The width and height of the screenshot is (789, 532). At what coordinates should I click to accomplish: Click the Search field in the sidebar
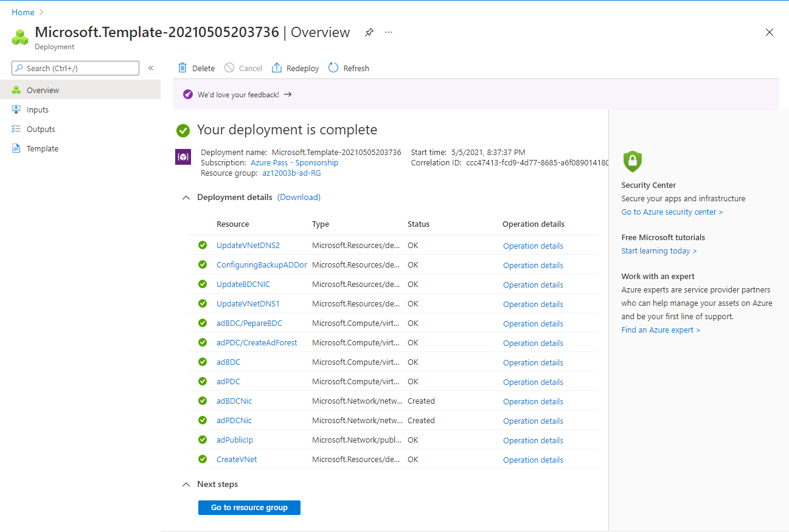click(x=75, y=67)
